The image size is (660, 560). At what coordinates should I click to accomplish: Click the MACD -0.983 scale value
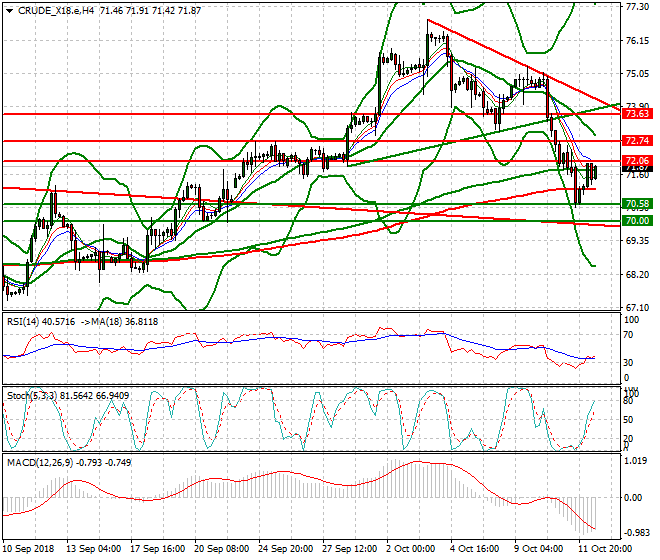636,533
